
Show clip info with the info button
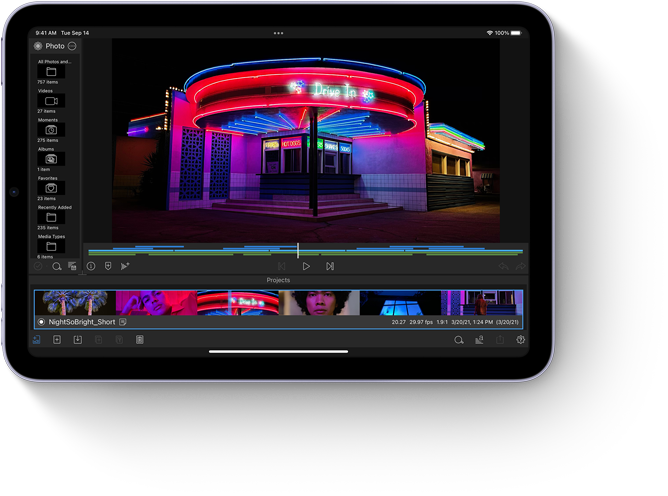(91, 266)
